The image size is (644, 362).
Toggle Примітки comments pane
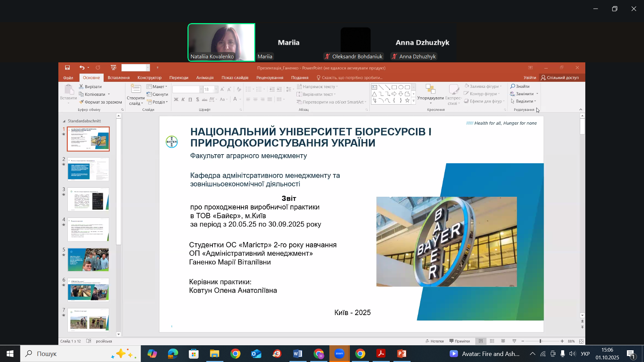tap(460, 341)
